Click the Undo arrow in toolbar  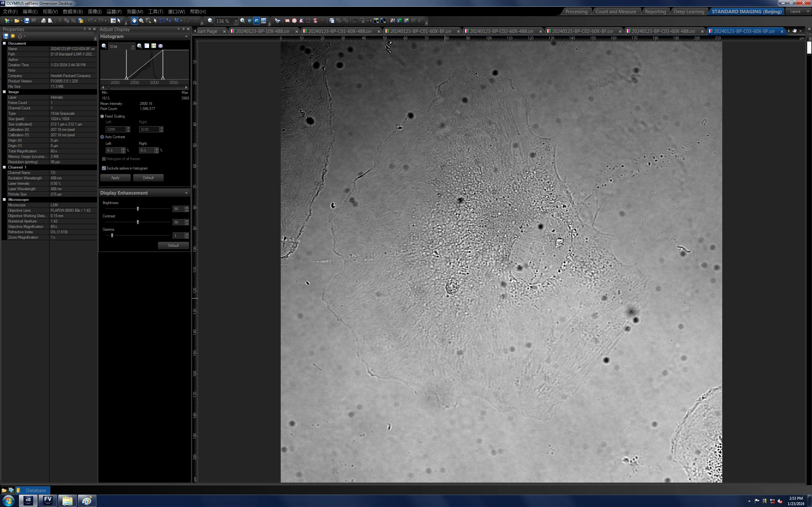click(x=90, y=21)
